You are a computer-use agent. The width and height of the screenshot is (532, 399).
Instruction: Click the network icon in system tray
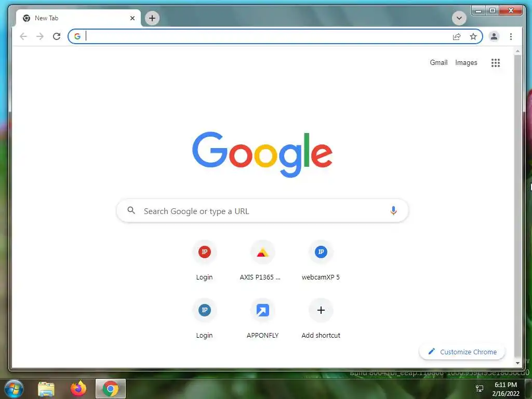point(480,389)
